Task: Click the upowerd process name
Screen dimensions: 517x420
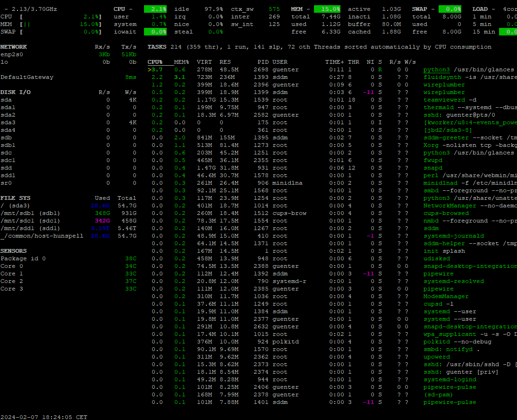Action: pos(437,357)
